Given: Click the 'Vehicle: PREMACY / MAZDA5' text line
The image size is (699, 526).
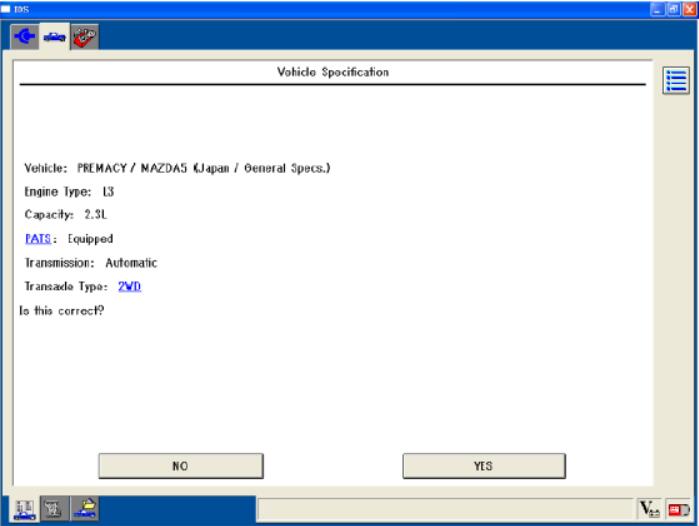Looking at the screenshot, I should [x=177, y=168].
